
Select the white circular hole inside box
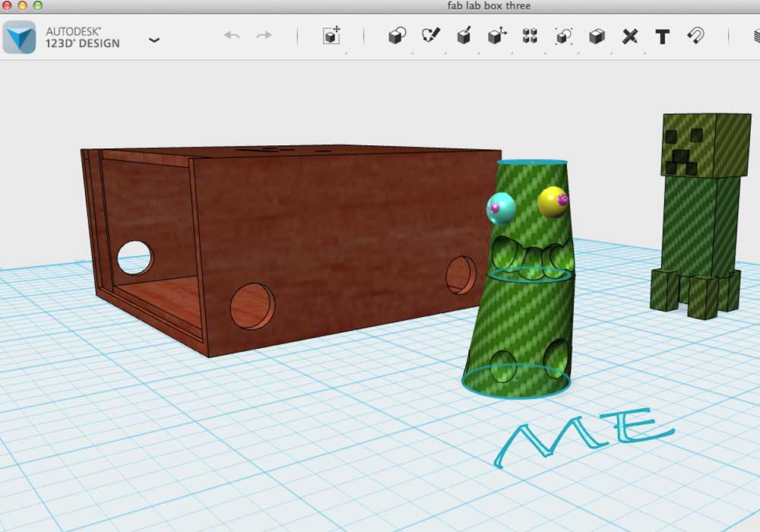tap(135, 258)
